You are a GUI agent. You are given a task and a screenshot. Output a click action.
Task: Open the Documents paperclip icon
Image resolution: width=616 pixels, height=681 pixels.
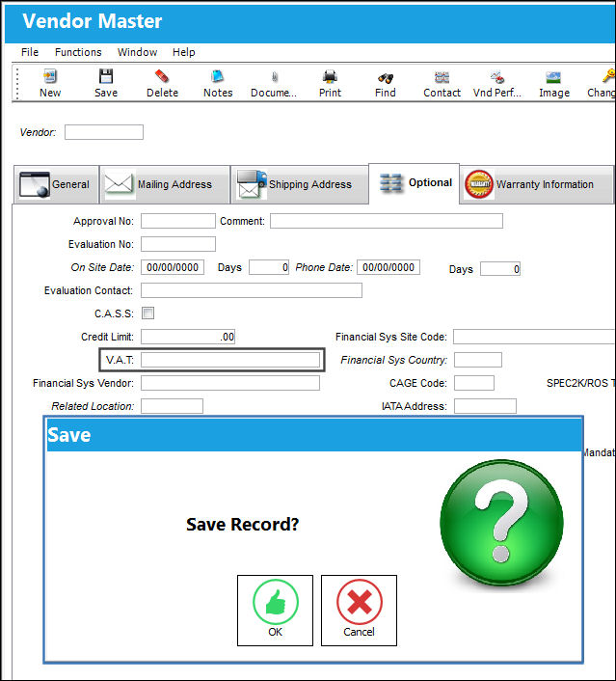274,77
